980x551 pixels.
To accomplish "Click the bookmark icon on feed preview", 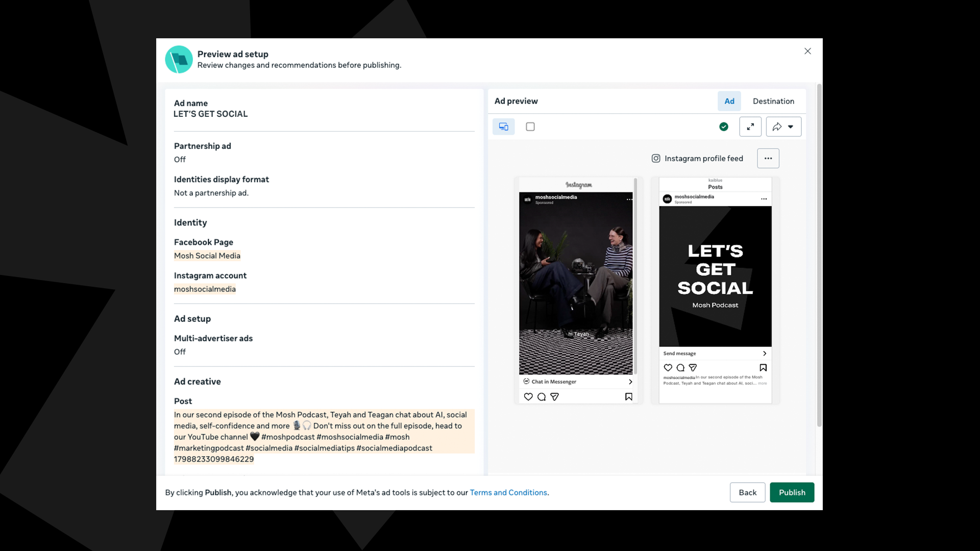I will click(x=628, y=396).
